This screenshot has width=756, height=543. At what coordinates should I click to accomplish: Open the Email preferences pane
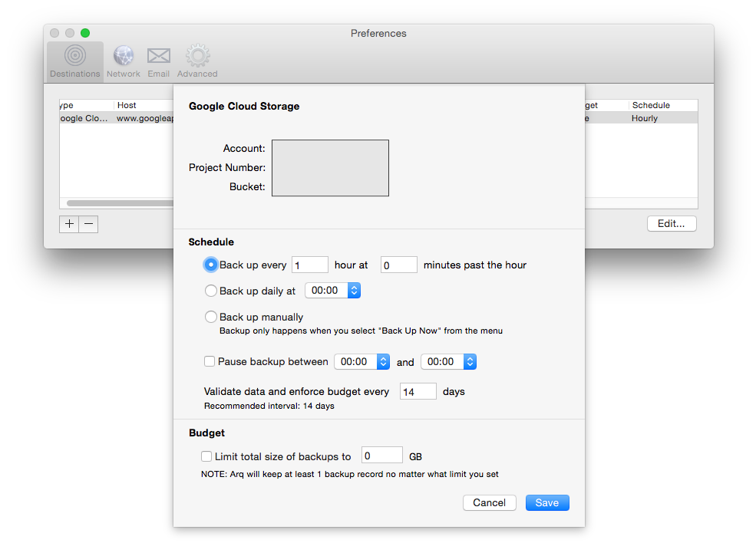pyautogui.click(x=159, y=61)
